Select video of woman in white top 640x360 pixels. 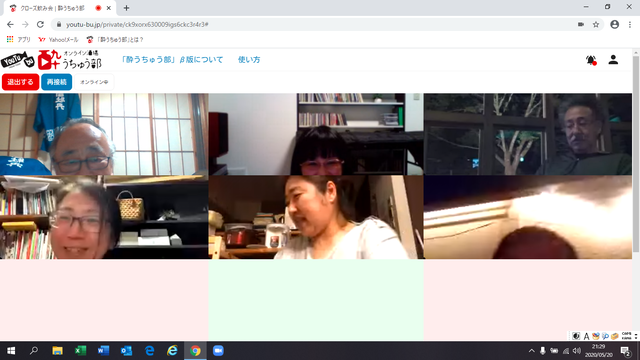316,217
